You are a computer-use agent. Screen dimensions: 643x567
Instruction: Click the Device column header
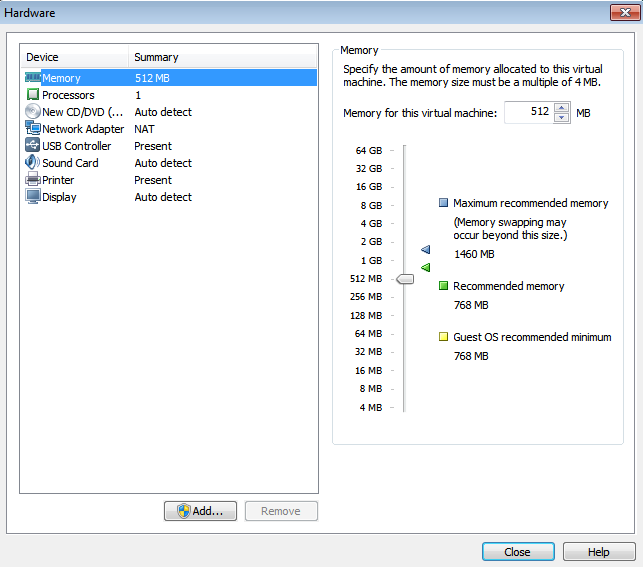tap(74, 57)
